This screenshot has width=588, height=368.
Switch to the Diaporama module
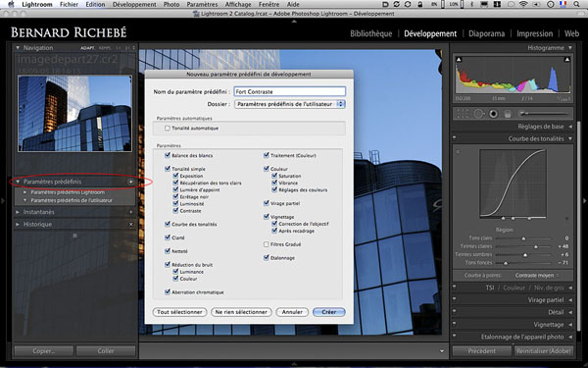pyautogui.click(x=486, y=33)
